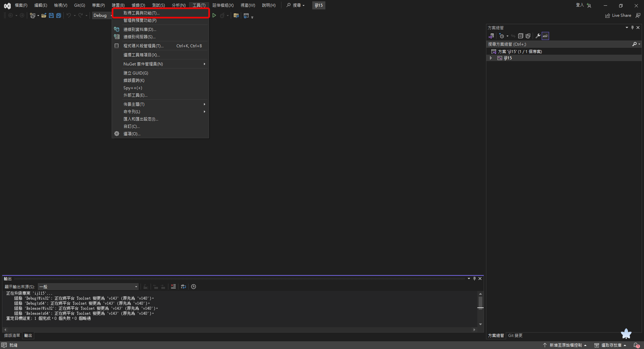Click the window layout icon right of Find in Files
This screenshot has width=644, height=349.
coord(246,15)
